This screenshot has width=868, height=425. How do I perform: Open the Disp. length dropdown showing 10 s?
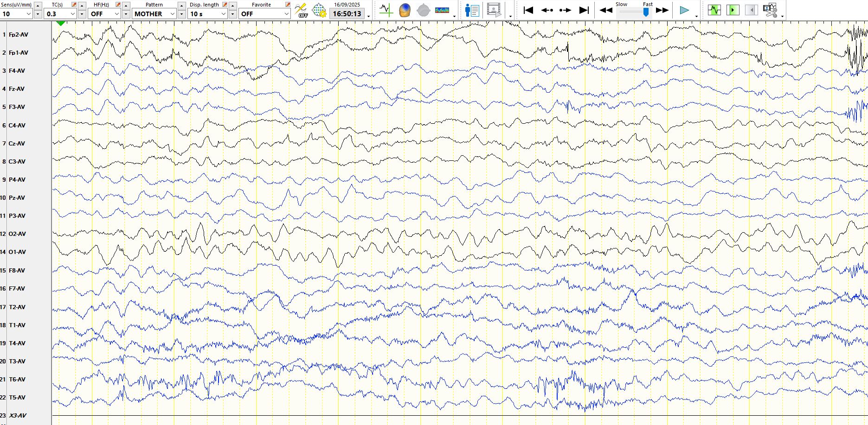click(x=208, y=14)
